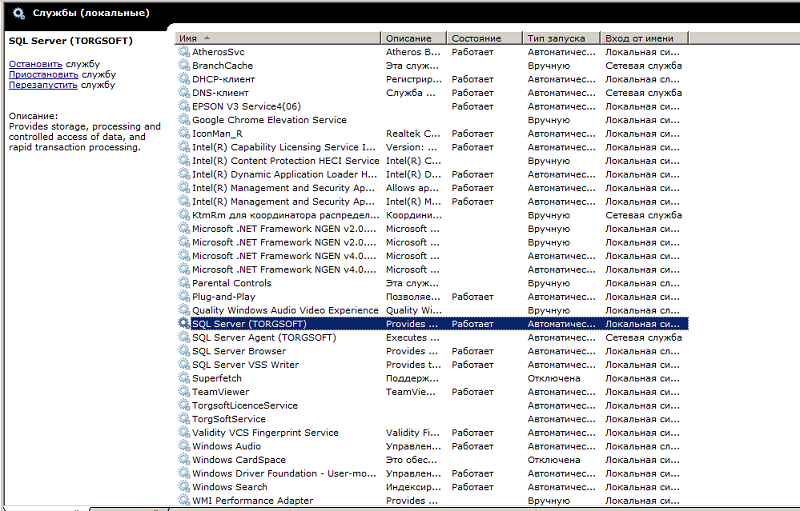Click the TeamViewer service gear icon
This screenshot has height=511, width=800.
(x=183, y=392)
